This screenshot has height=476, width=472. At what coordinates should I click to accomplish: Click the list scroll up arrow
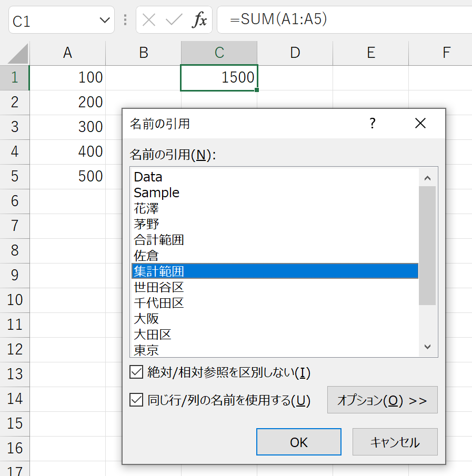click(x=427, y=178)
